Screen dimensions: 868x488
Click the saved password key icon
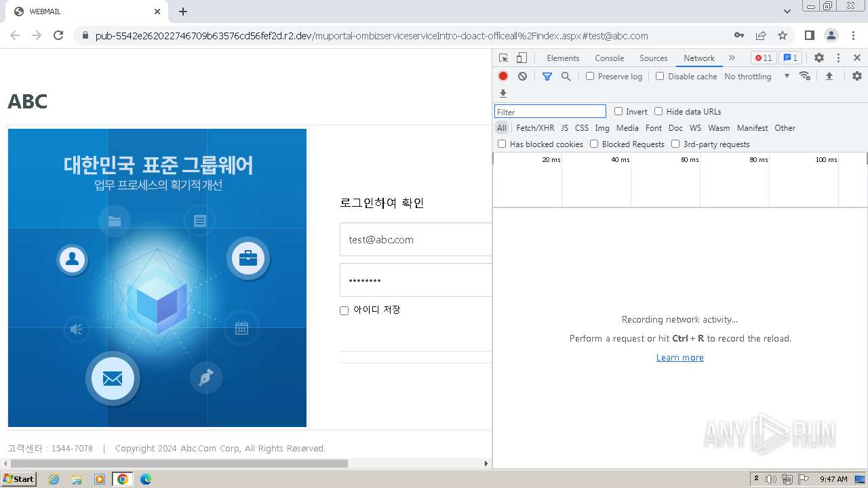click(x=739, y=35)
